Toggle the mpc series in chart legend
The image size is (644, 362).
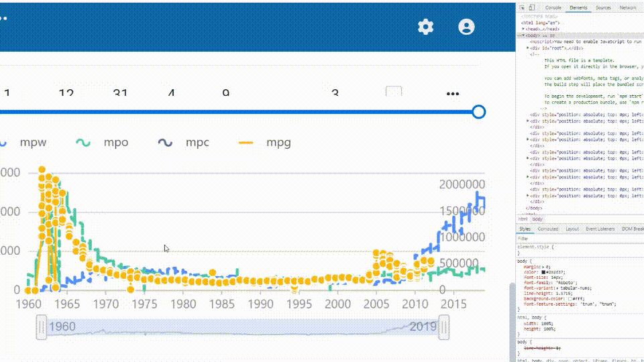coord(184,142)
